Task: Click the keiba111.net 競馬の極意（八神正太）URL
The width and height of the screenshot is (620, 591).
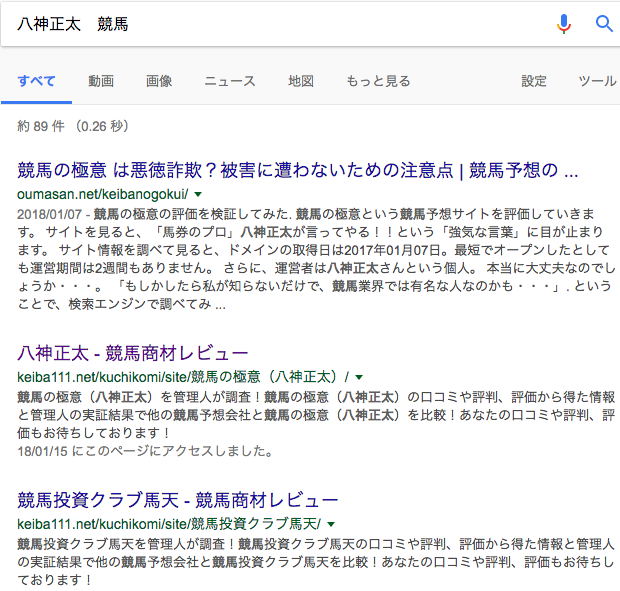Action: [x=183, y=377]
